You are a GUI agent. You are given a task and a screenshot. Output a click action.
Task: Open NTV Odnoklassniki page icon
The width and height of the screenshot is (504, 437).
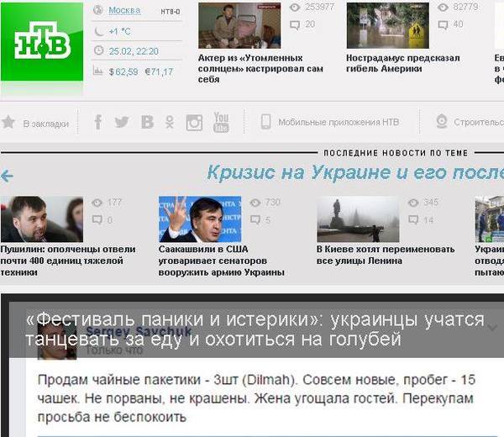pos(170,122)
